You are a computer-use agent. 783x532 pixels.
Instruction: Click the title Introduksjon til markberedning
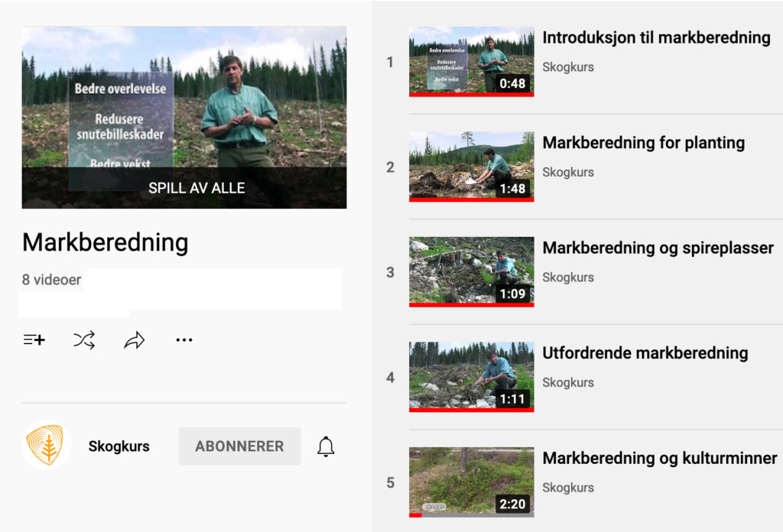[x=656, y=37]
